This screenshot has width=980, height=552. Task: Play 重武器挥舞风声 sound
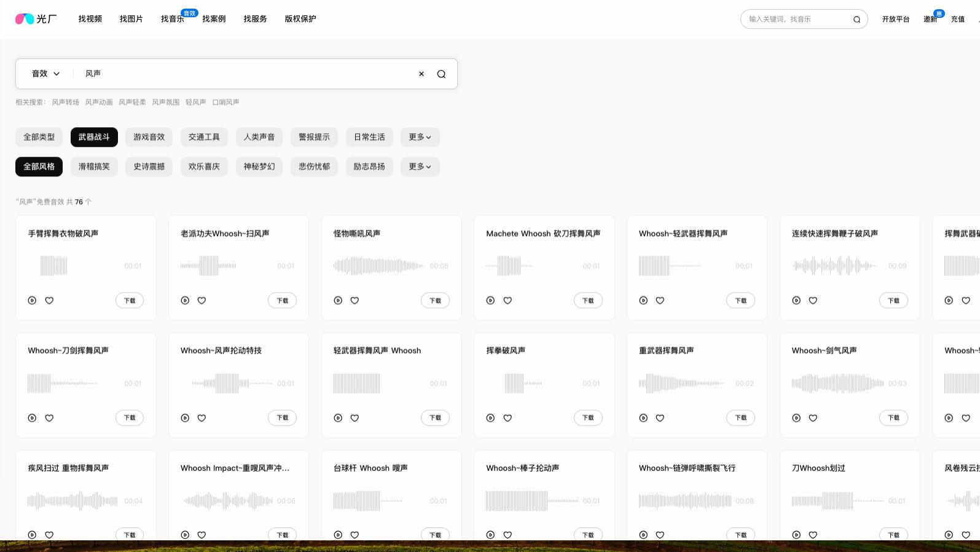(643, 418)
